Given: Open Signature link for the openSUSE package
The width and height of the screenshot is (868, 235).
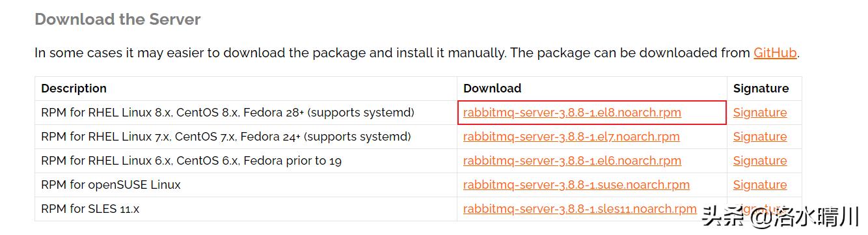Looking at the screenshot, I should pyautogui.click(x=760, y=185).
